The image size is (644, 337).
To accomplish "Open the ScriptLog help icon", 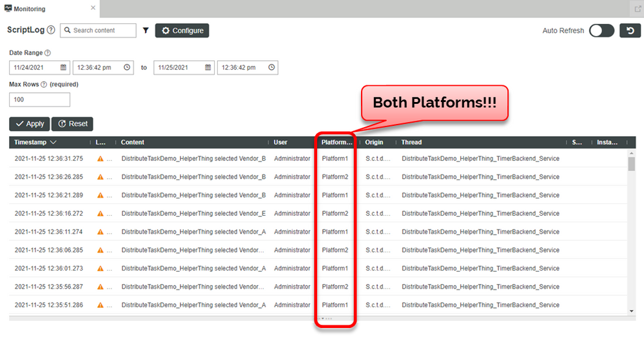I will (51, 30).
